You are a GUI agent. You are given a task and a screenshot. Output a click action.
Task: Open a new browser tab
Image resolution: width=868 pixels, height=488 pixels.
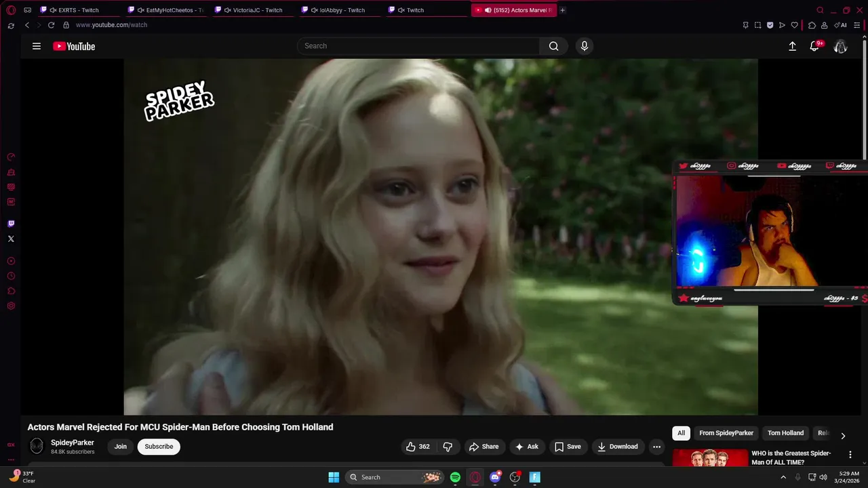pos(563,10)
